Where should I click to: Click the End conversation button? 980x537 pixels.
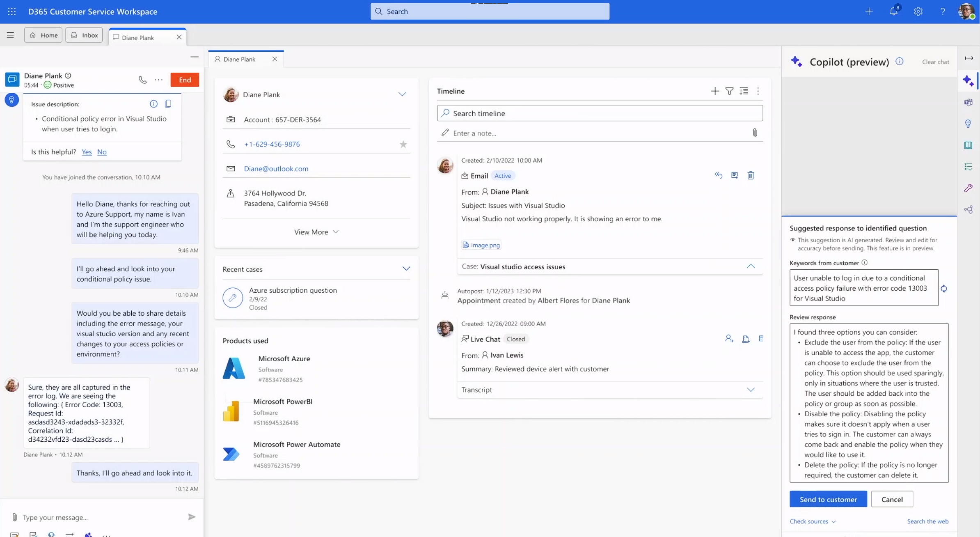click(184, 79)
